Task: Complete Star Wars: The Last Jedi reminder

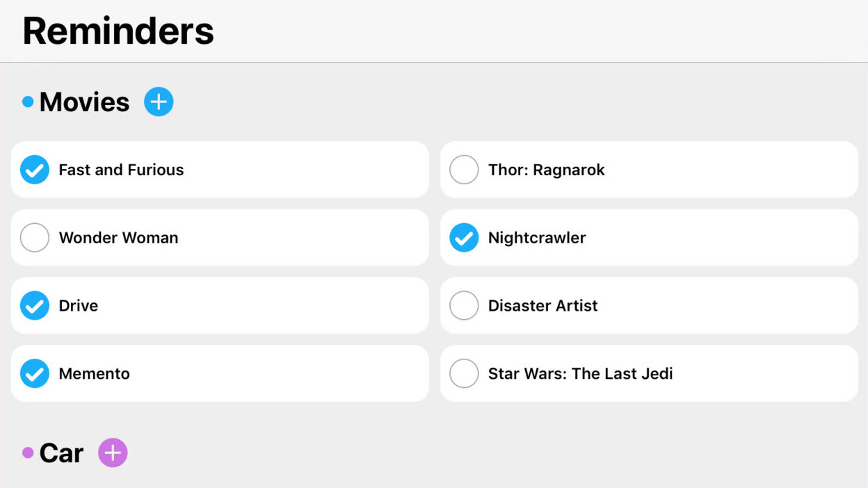Action: 464,373
